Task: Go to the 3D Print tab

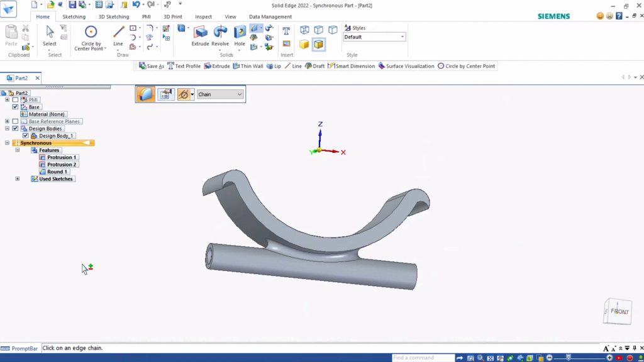Action: pos(173,17)
